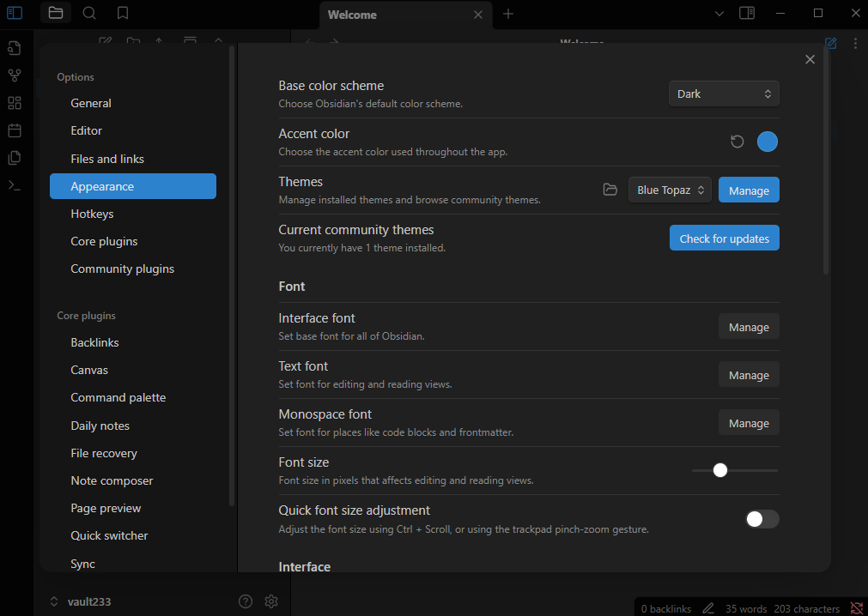The image size is (868, 616).
Task: Open the tab list chevron
Action: pos(719,14)
